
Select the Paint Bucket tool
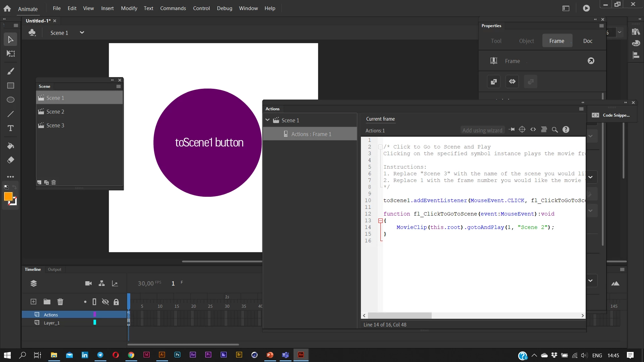(11, 146)
